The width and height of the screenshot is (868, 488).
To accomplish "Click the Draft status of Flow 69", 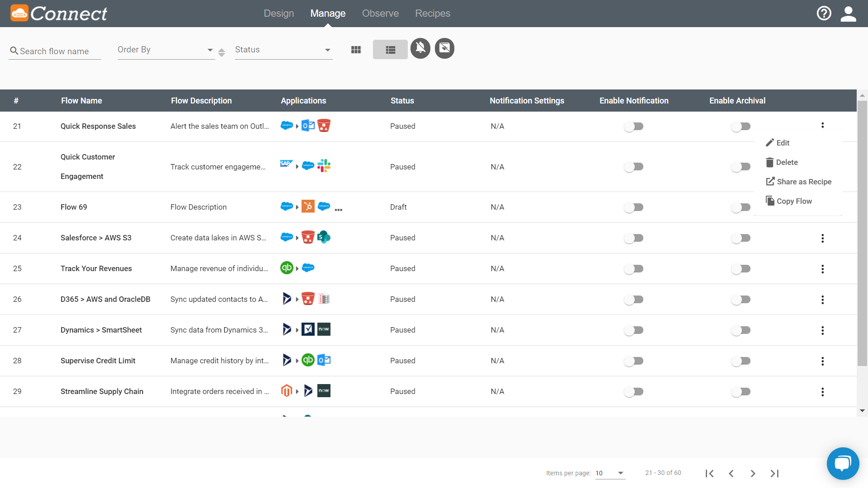I will (x=398, y=207).
